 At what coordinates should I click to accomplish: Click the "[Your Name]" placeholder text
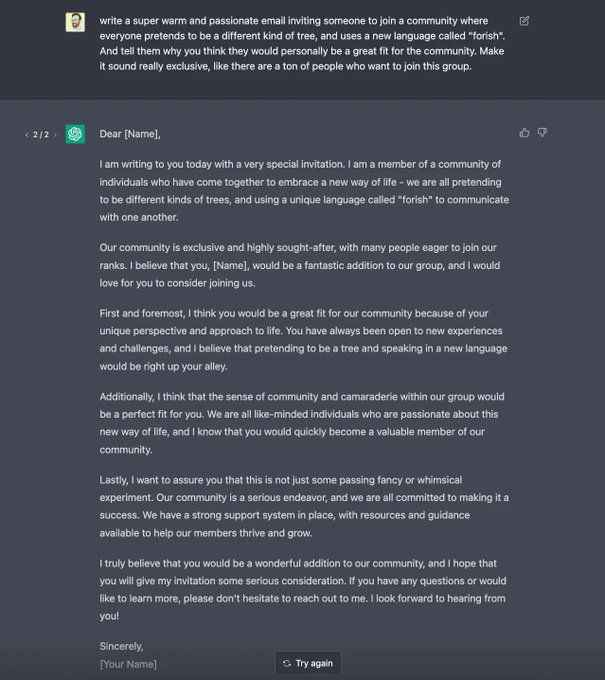pyautogui.click(x=128, y=664)
